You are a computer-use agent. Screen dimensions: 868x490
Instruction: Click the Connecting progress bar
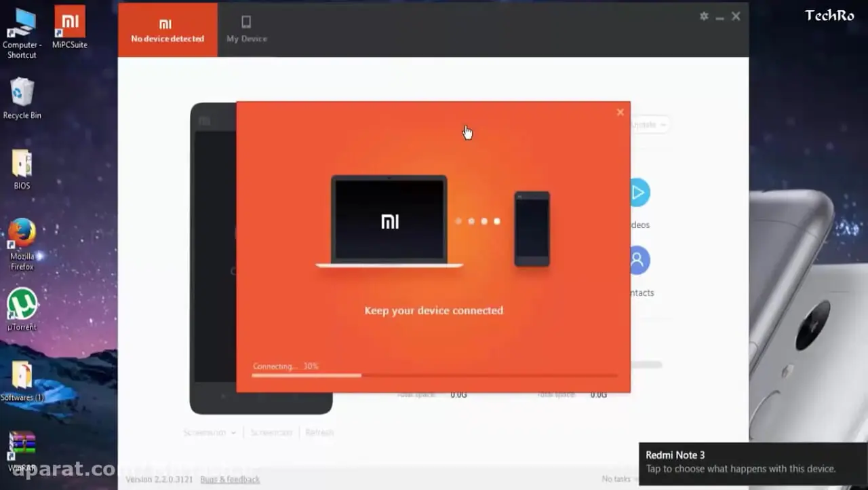click(435, 375)
